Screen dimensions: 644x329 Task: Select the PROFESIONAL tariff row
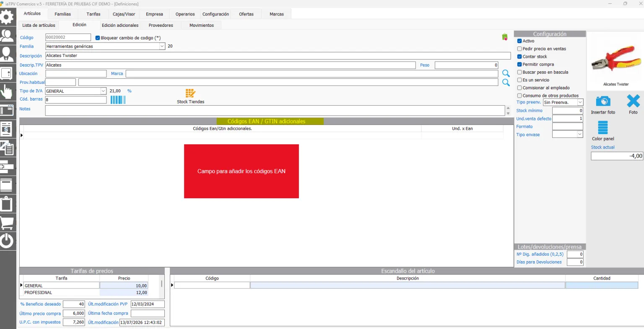[x=86, y=293]
